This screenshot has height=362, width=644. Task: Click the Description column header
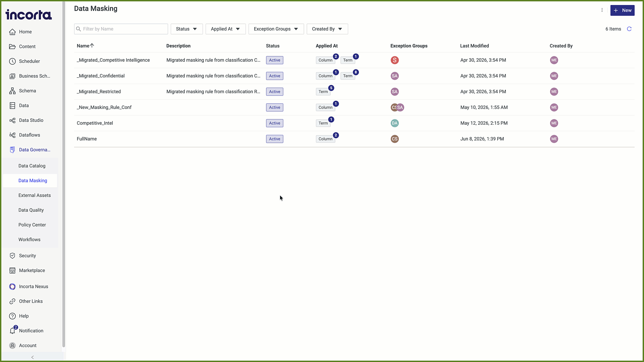click(178, 46)
